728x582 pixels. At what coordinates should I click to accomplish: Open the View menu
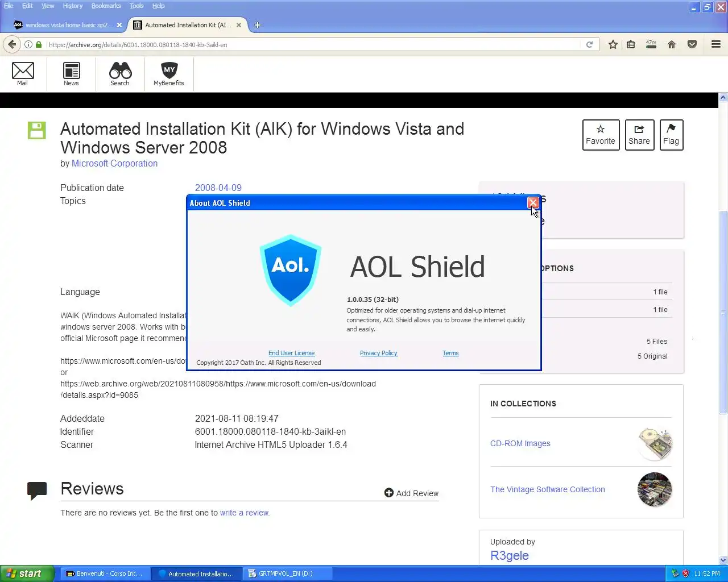click(48, 6)
